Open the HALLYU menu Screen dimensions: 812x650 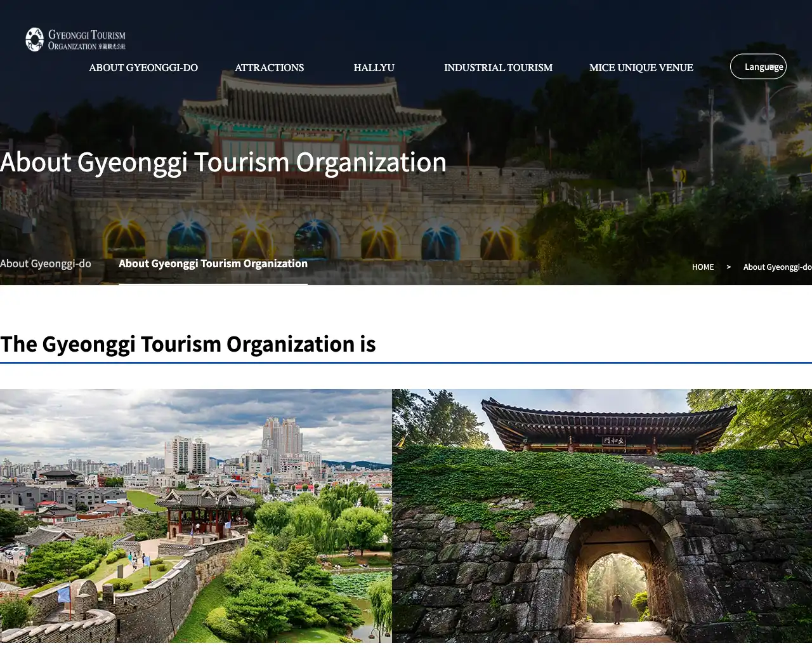[374, 67]
